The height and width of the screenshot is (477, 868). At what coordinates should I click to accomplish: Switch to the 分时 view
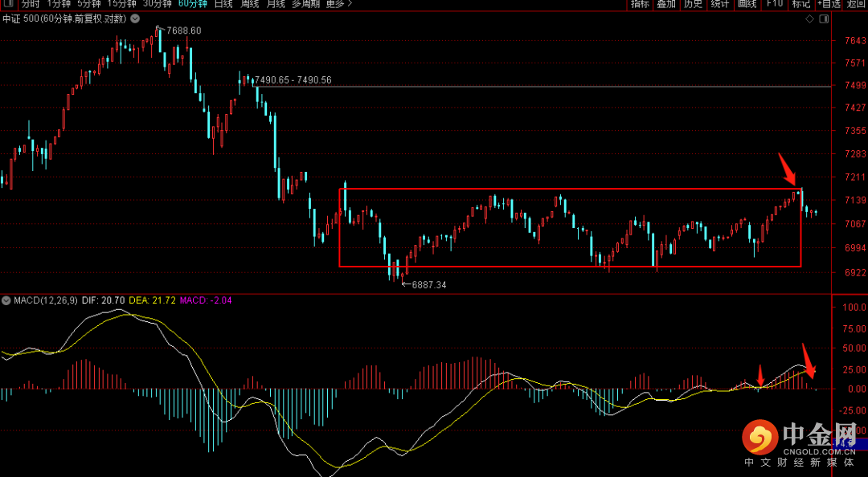pyautogui.click(x=30, y=4)
